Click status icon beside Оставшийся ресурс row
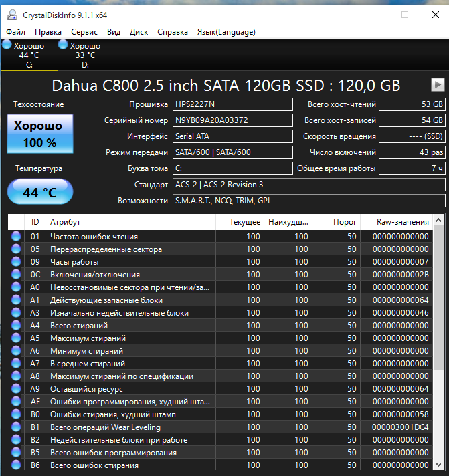This screenshot has width=449, height=476. pyautogui.click(x=16, y=389)
